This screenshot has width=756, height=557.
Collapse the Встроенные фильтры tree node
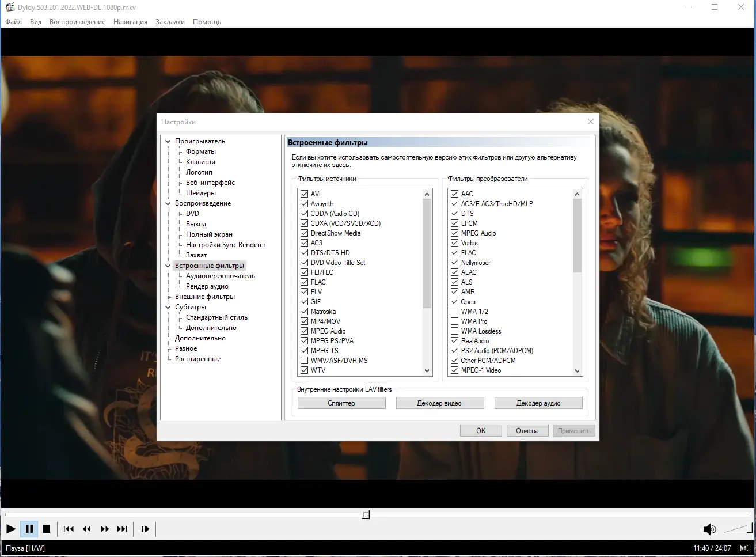(168, 266)
